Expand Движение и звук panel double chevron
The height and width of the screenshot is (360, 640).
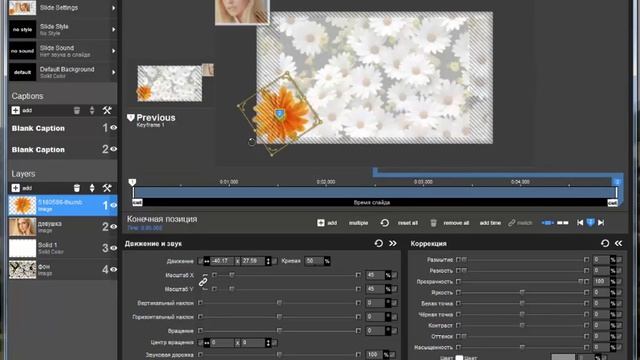tap(393, 243)
